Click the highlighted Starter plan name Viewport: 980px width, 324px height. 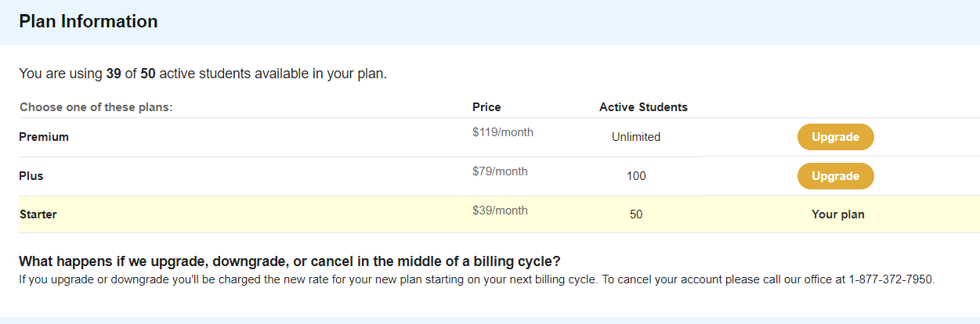click(x=38, y=214)
